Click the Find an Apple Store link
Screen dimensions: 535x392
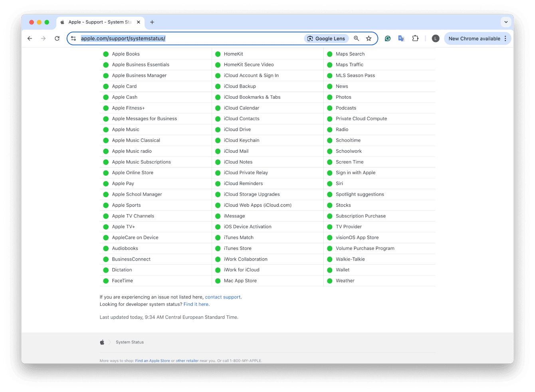152,360
